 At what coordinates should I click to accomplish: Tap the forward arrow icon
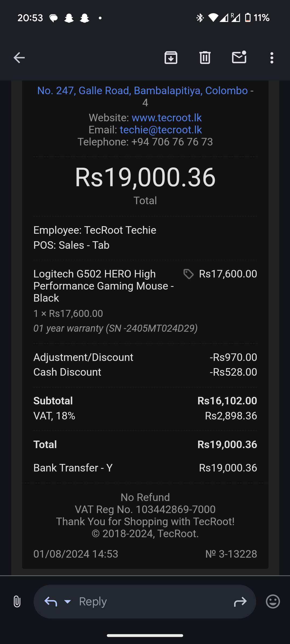coord(240,602)
